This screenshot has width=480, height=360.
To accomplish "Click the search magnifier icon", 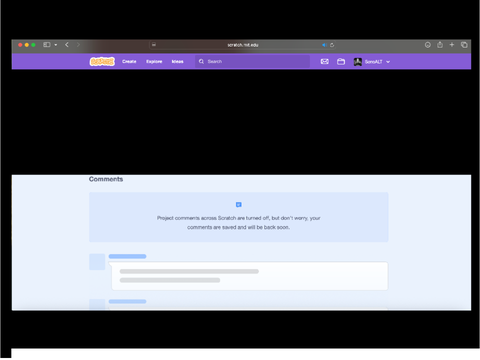I will point(201,61).
